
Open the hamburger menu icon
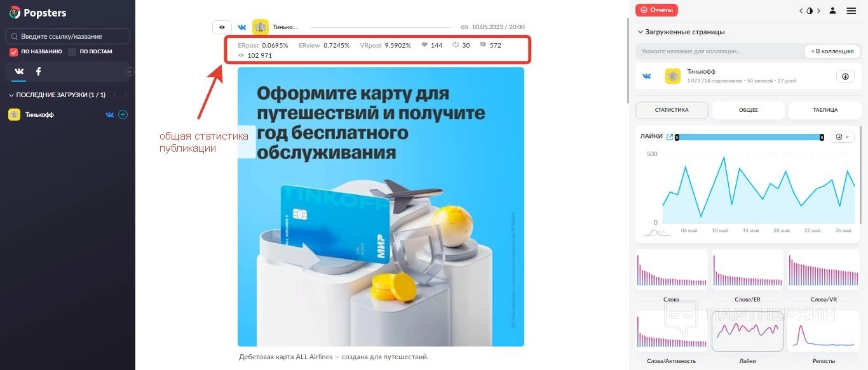(851, 11)
